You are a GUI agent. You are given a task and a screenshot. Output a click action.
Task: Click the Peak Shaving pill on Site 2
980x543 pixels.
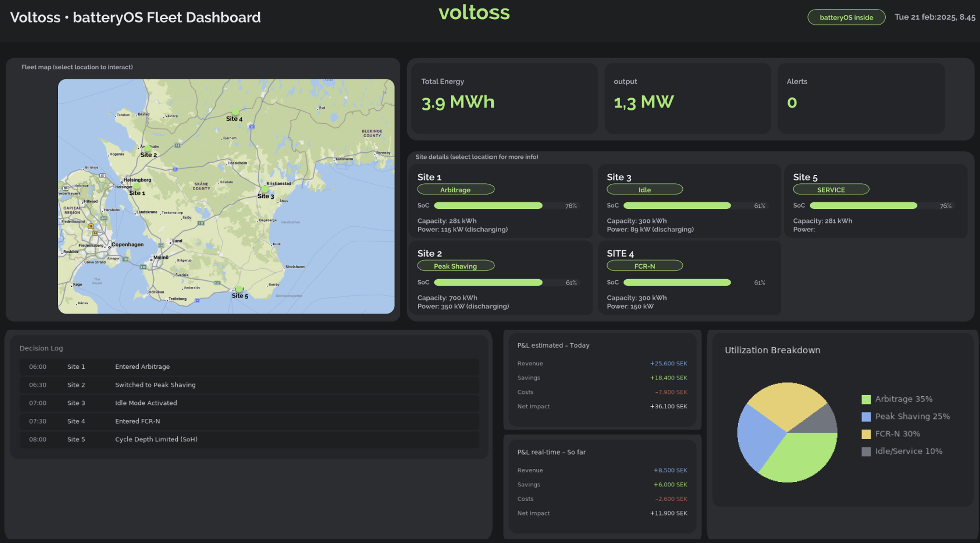pos(455,266)
